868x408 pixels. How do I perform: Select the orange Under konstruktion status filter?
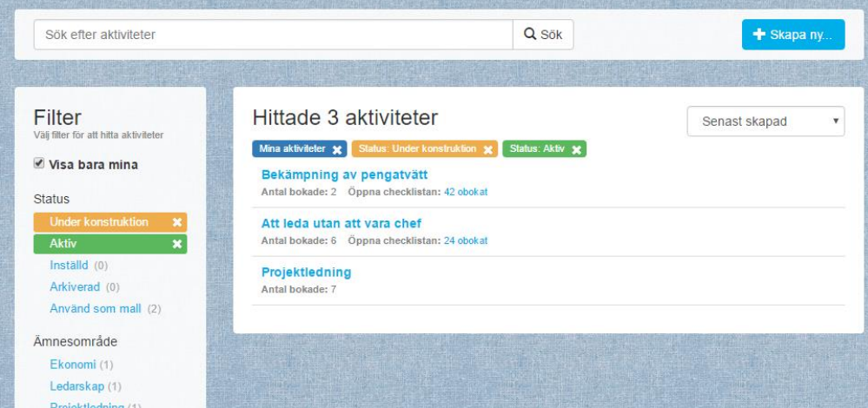pos(110,222)
